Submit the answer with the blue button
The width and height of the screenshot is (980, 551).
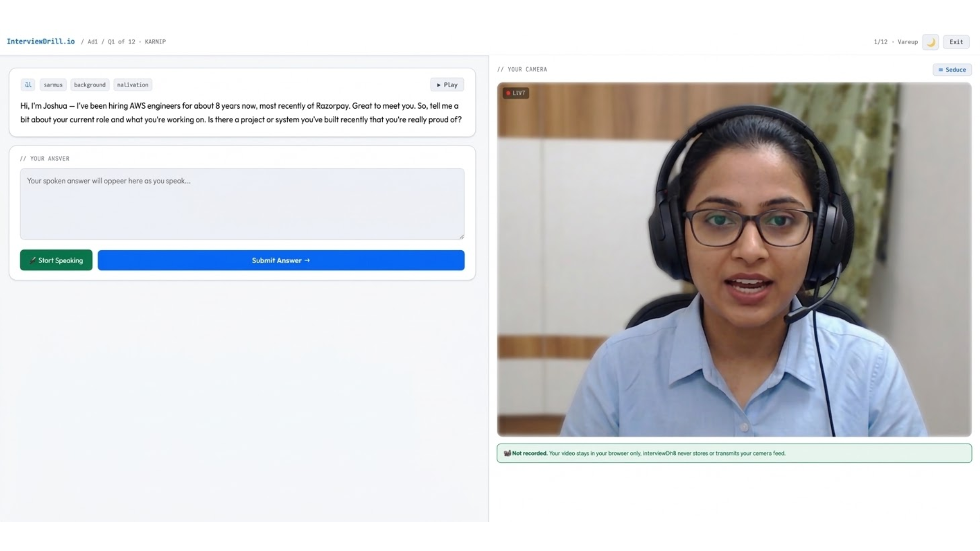[x=281, y=261]
